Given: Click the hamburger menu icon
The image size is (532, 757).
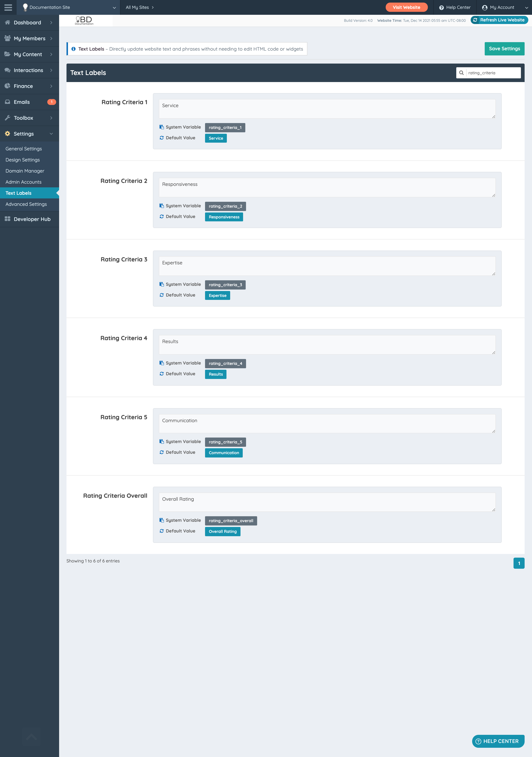Looking at the screenshot, I should [8, 7].
